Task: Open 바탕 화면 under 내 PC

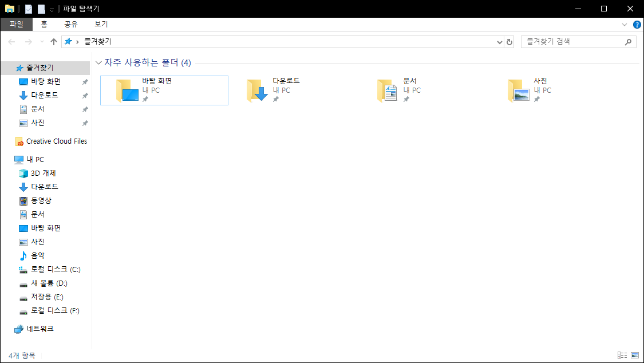Action: click(46, 228)
